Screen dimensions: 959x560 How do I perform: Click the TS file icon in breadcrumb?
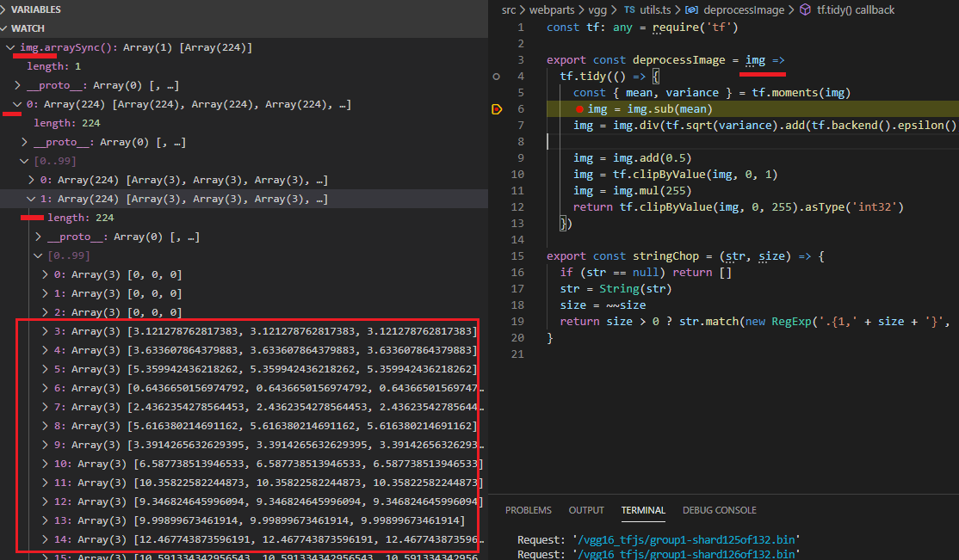pyautogui.click(x=629, y=9)
